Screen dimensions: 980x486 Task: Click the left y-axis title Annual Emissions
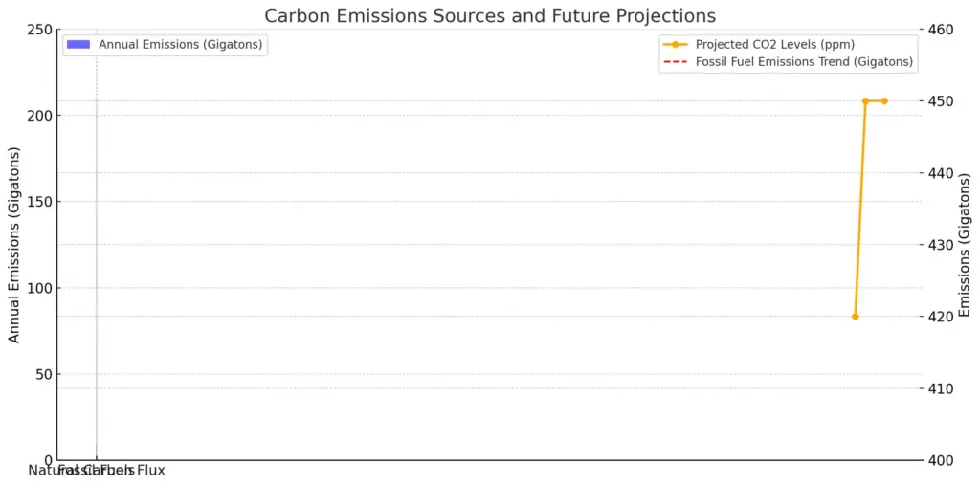point(14,245)
